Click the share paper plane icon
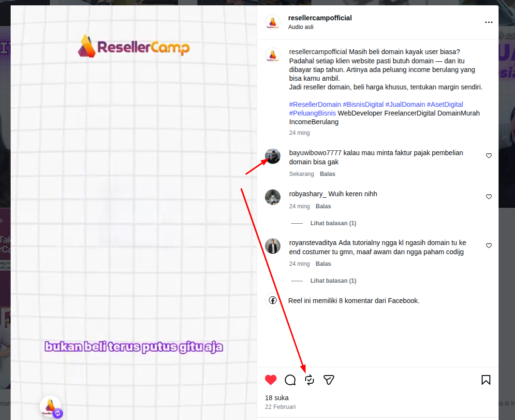 pos(328,379)
